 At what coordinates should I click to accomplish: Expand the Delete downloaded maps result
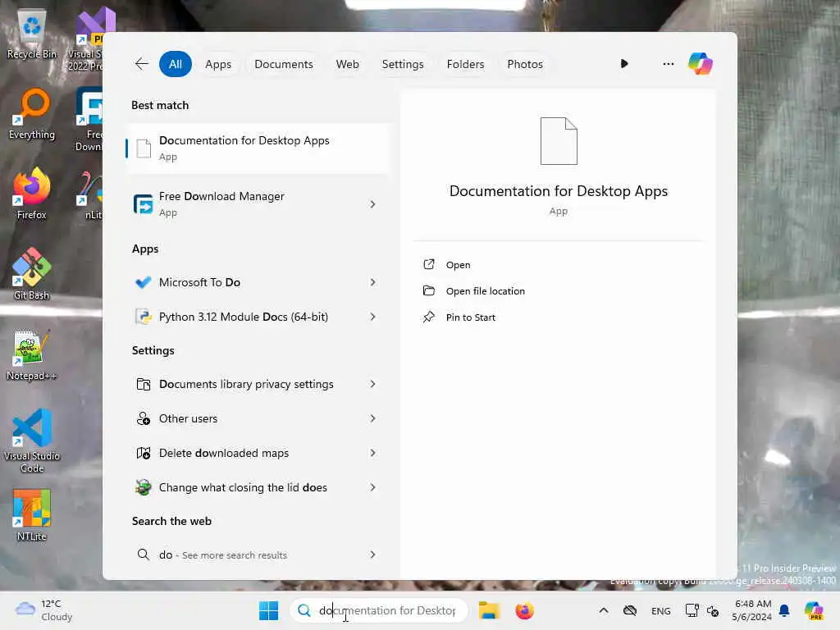click(372, 453)
